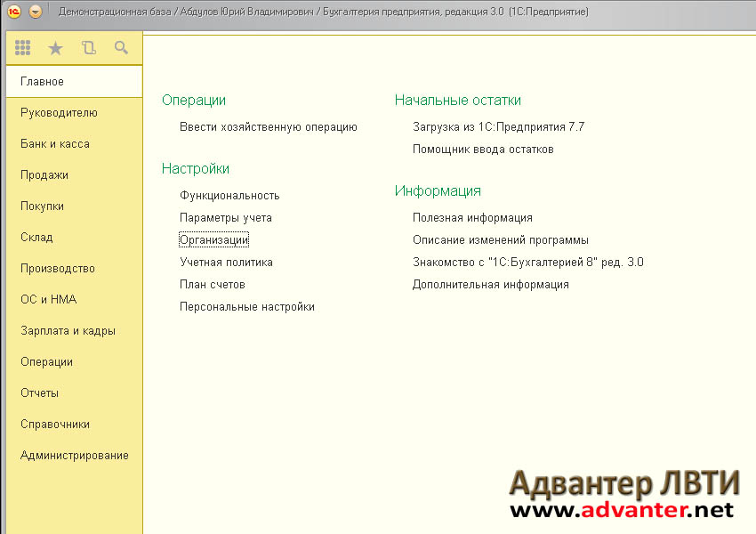
Task: Open Параметры учета link
Action: [x=226, y=217]
